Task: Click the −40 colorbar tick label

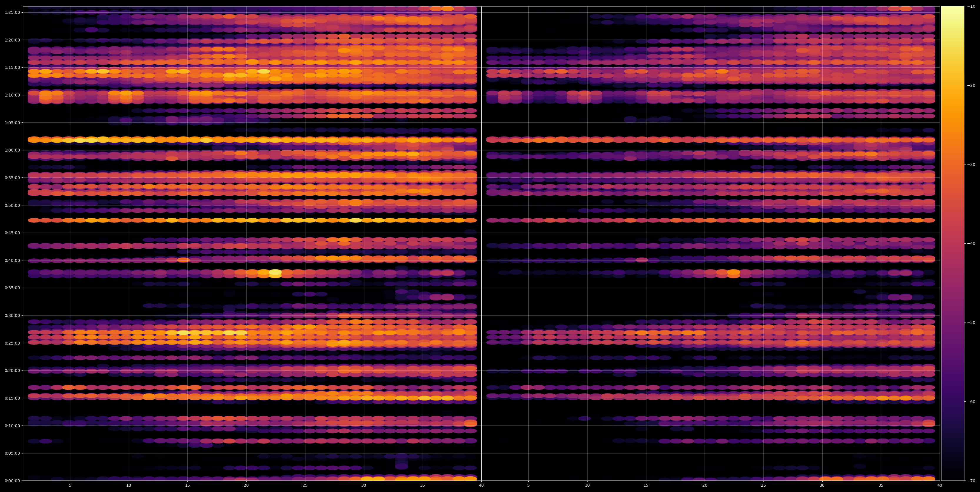Action: (x=971, y=244)
